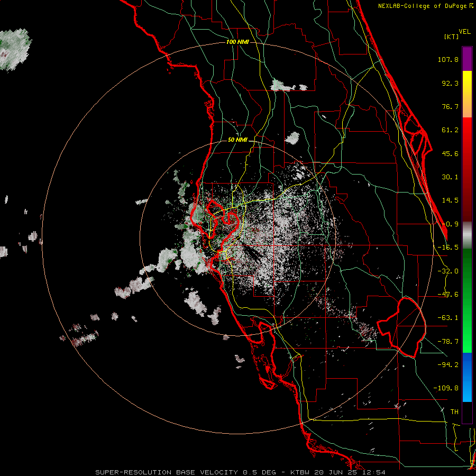Click the 30.1 value on velocity scale
The image size is (476, 476).
(450, 177)
